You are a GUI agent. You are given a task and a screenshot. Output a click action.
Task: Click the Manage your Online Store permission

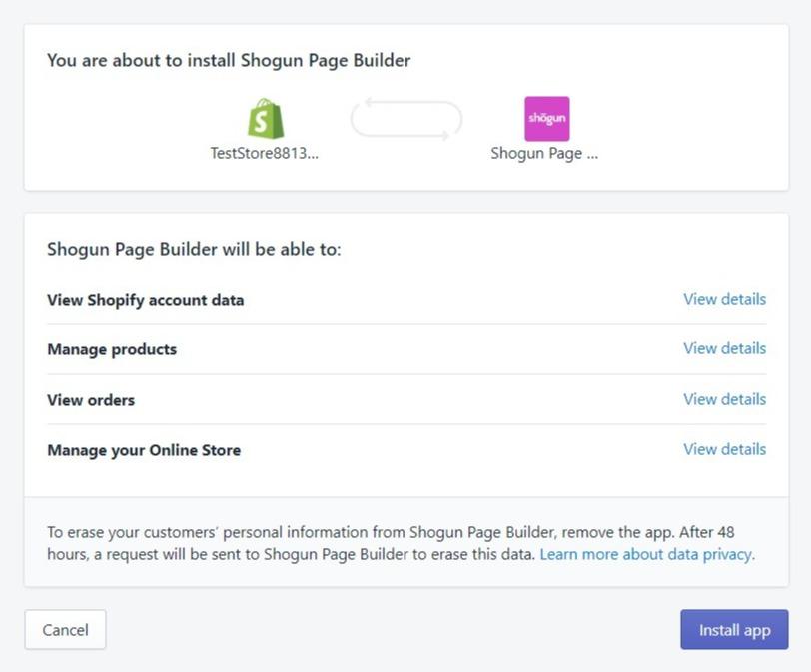pos(144,450)
